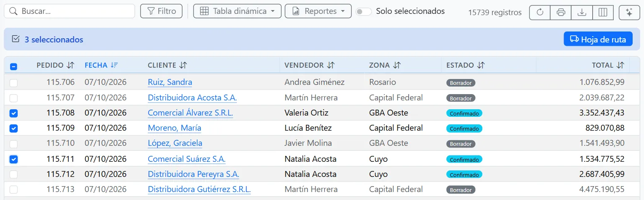Screen dimensions: 644x200
Task: Click total 1.076.852,99 cell
Action: tap(602, 82)
